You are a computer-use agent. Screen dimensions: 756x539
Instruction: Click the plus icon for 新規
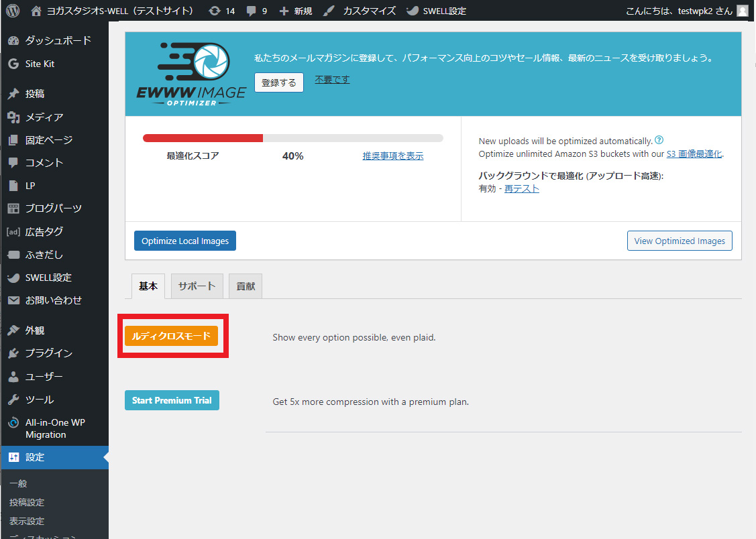284,11
